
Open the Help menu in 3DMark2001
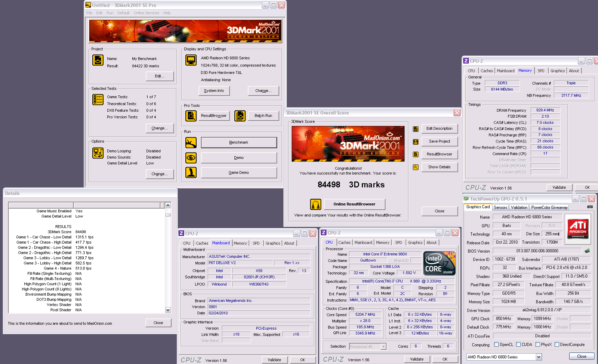(x=167, y=13)
